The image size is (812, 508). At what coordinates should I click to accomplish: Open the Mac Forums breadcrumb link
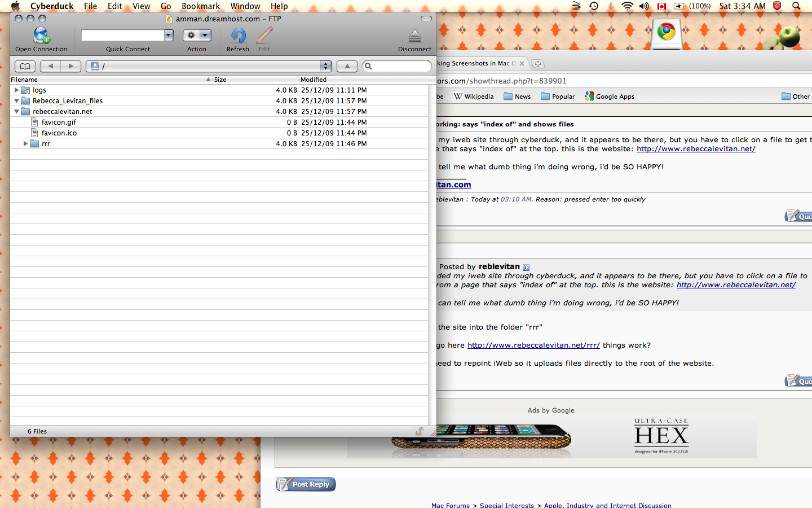(450, 505)
